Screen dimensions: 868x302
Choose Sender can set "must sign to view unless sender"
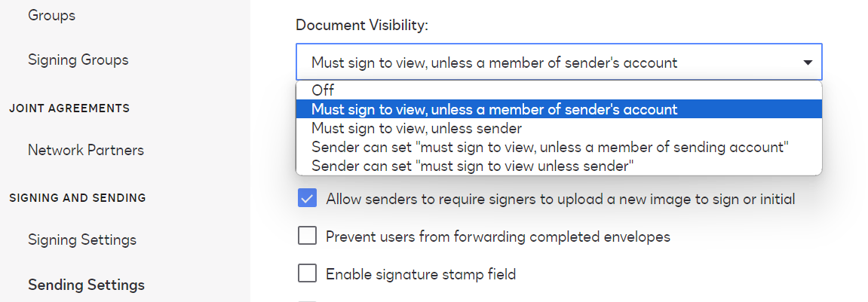[472, 166]
